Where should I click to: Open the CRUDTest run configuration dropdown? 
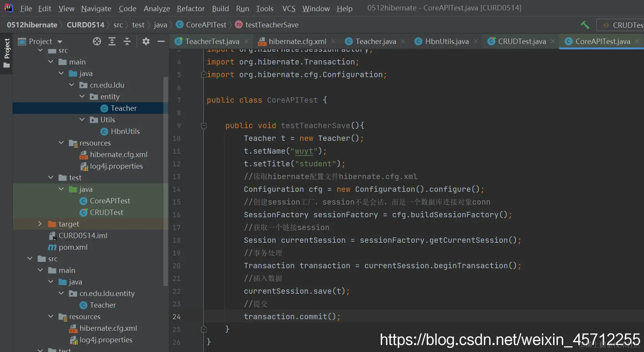pos(620,25)
